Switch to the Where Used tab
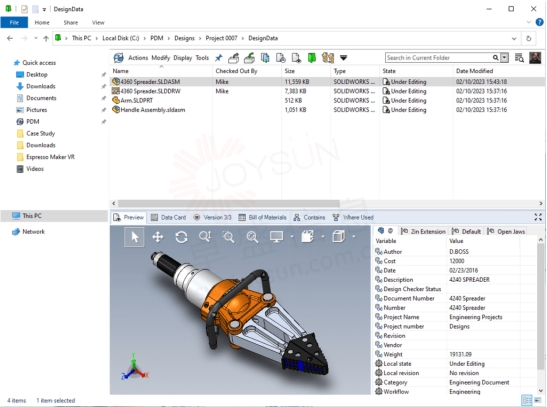547x407 pixels. click(x=353, y=218)
